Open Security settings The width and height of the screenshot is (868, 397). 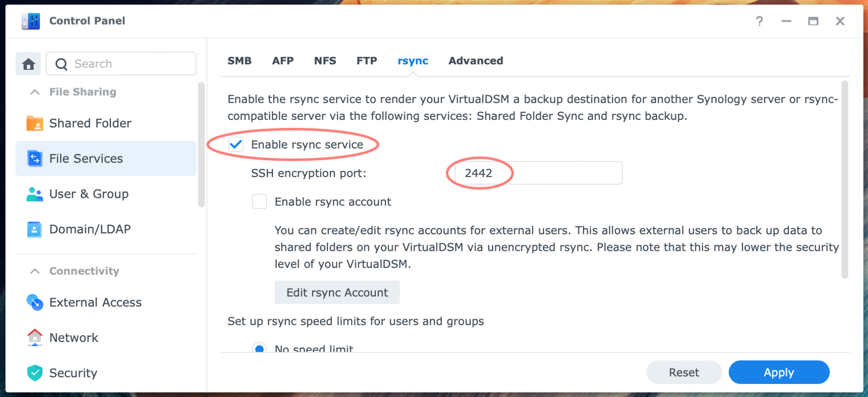pos(35,373)
